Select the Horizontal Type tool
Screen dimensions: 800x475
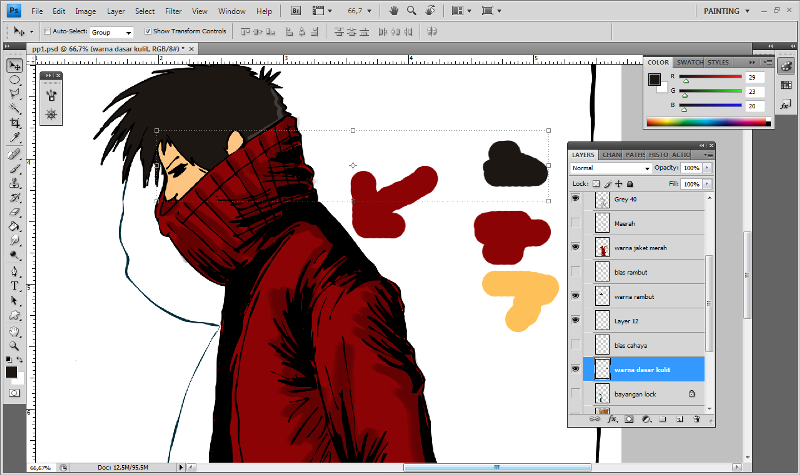click(15, 286)
